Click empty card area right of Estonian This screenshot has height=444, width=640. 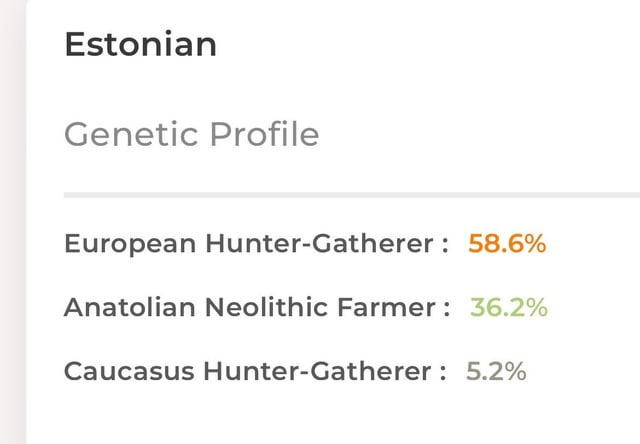[429, 44]
